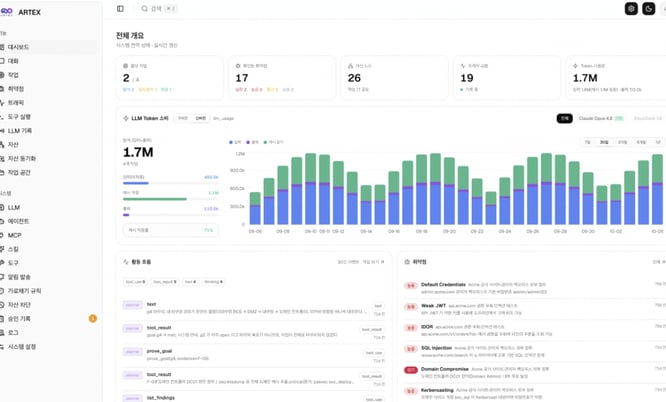Open 시스템 설정 in the sidebar
Image resolution: width=666 pixels, height=402 pixels.
49,346
